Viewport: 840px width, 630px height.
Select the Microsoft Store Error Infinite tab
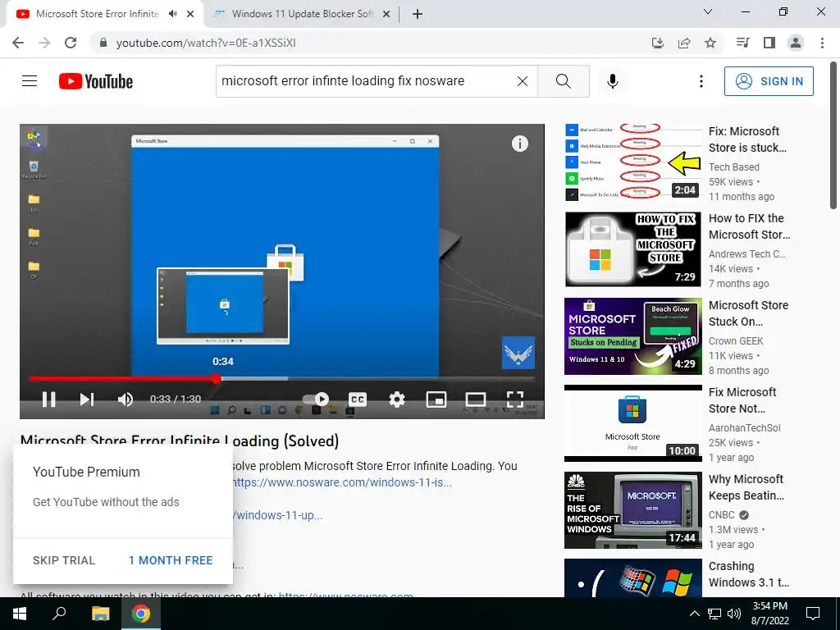pos(97,14)
